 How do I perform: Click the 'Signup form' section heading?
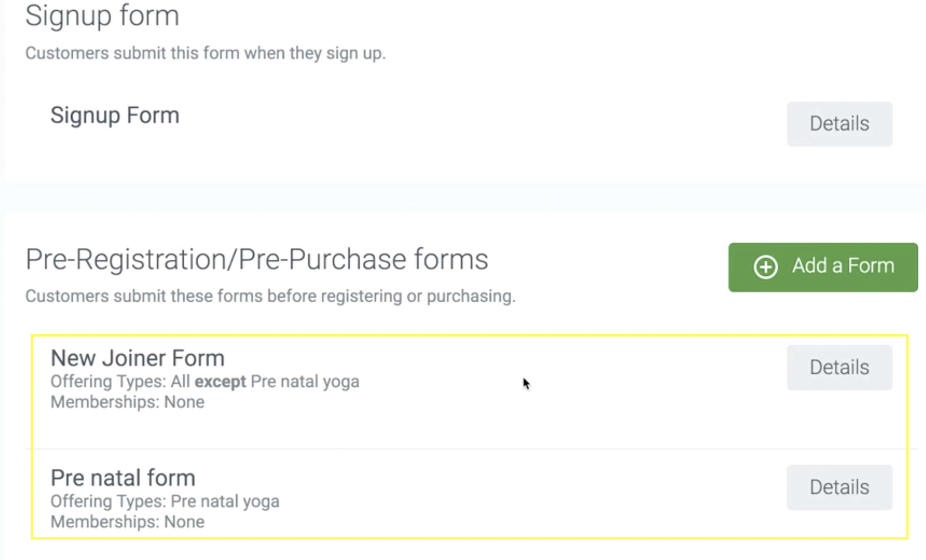pos(102,16)
